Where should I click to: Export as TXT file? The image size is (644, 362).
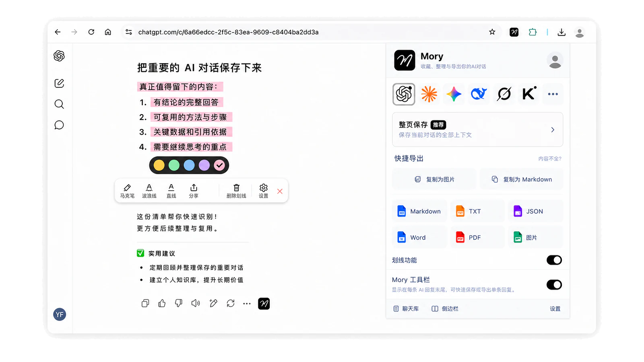coord(477,211)
